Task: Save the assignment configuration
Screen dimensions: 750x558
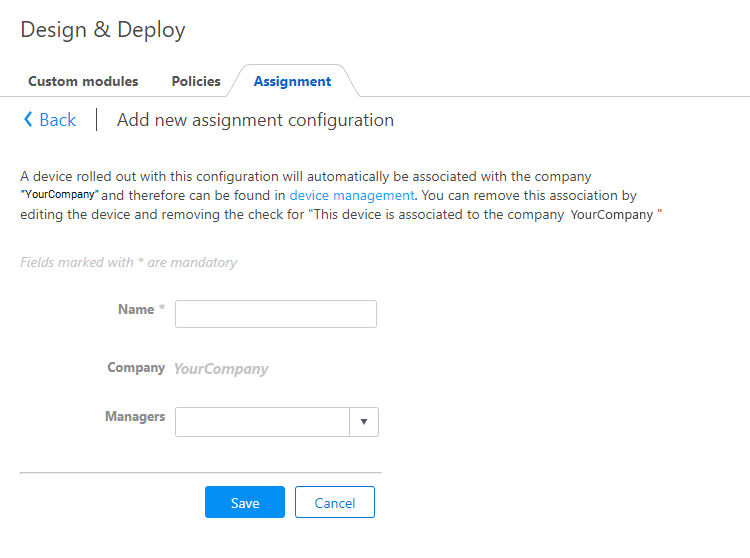Action: point(245,502)
